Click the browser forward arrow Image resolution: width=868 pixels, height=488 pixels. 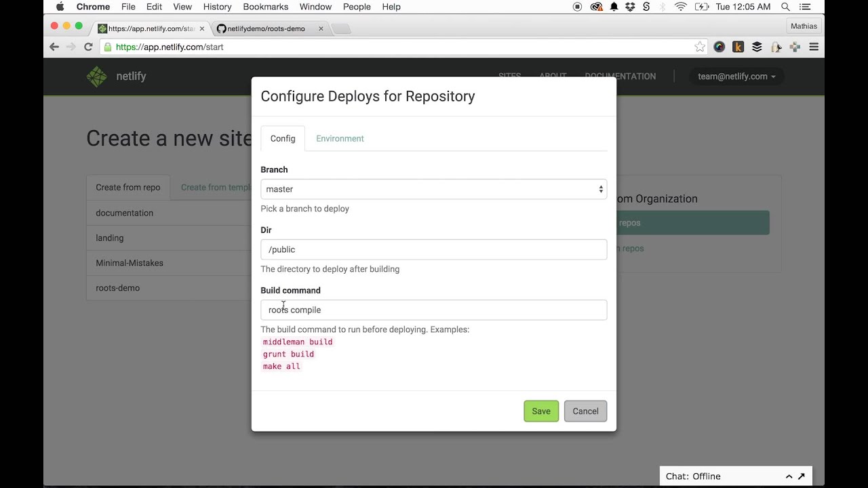(71, 47)
